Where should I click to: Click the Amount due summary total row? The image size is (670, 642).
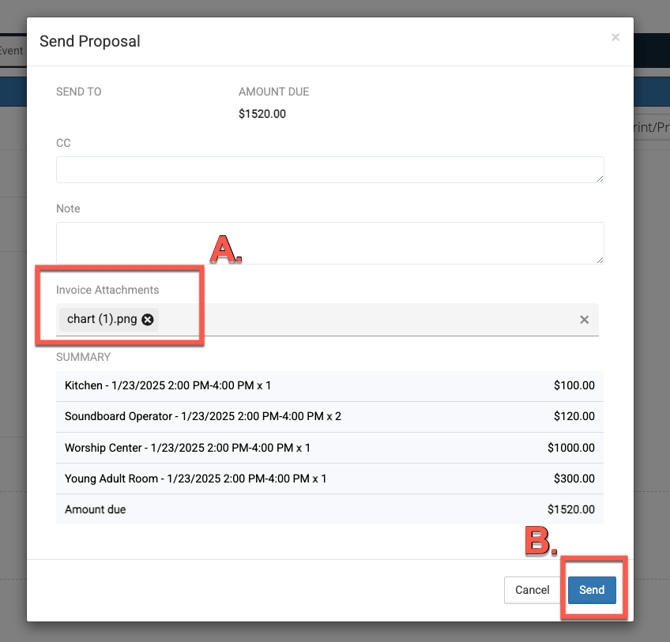[329, 509]
